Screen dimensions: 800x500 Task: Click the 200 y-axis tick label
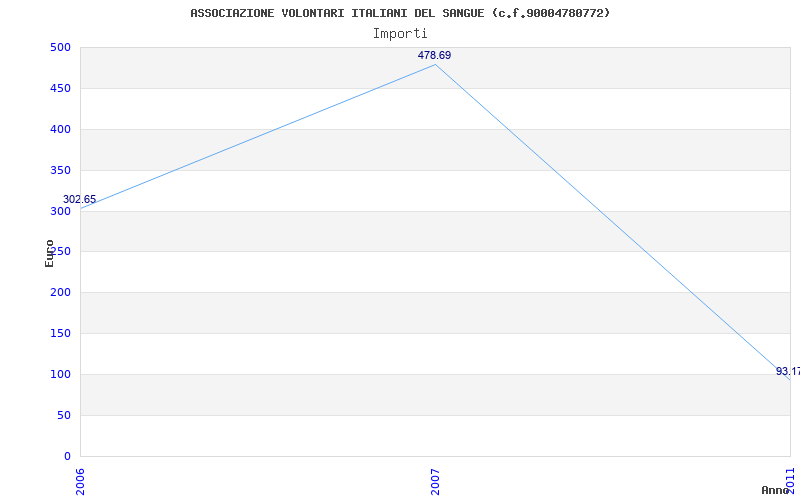click(x=60, y=292)
